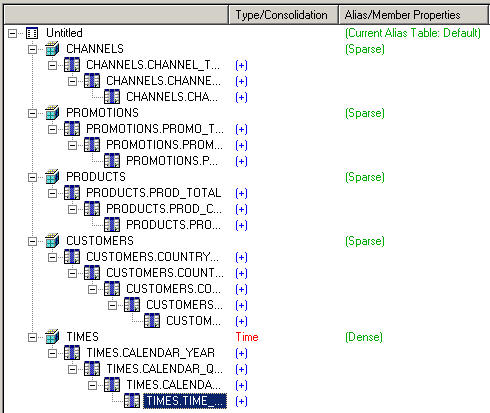Click the table icon for CUSTOMERS.CO...
The image size is (490, 413).
(112, 289)
